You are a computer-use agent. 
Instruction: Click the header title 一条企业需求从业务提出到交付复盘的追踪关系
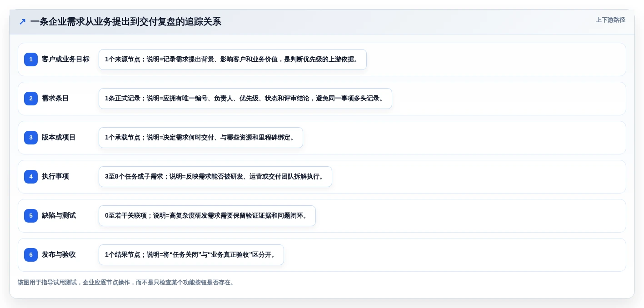[x=126, y=21]
